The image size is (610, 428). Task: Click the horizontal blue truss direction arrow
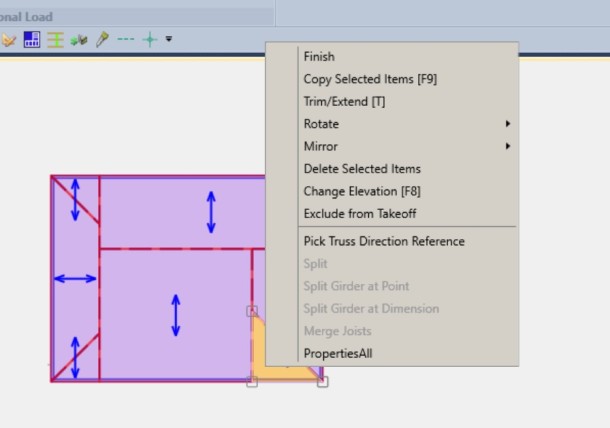tap(75, 279)
